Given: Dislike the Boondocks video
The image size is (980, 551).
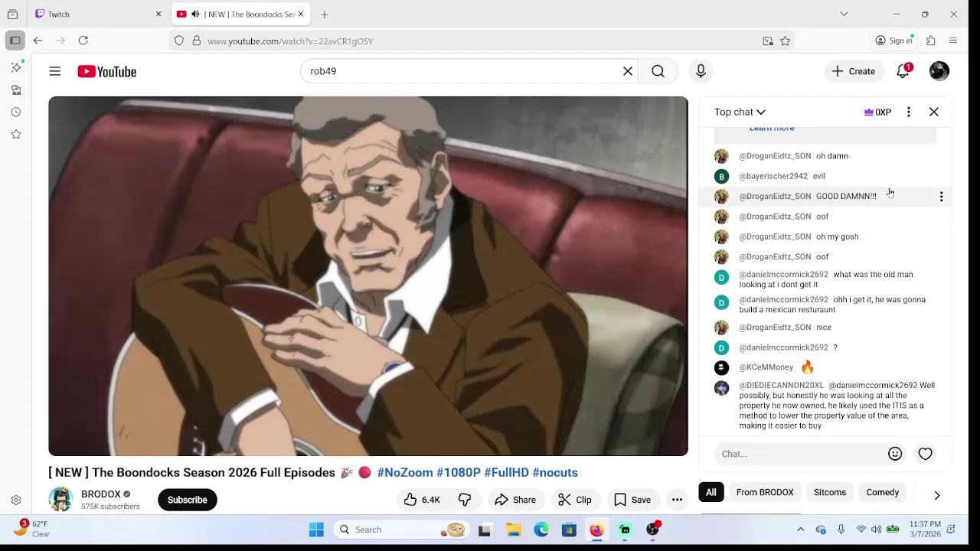Looking at the screenshot, I should [x=465, y=500].
